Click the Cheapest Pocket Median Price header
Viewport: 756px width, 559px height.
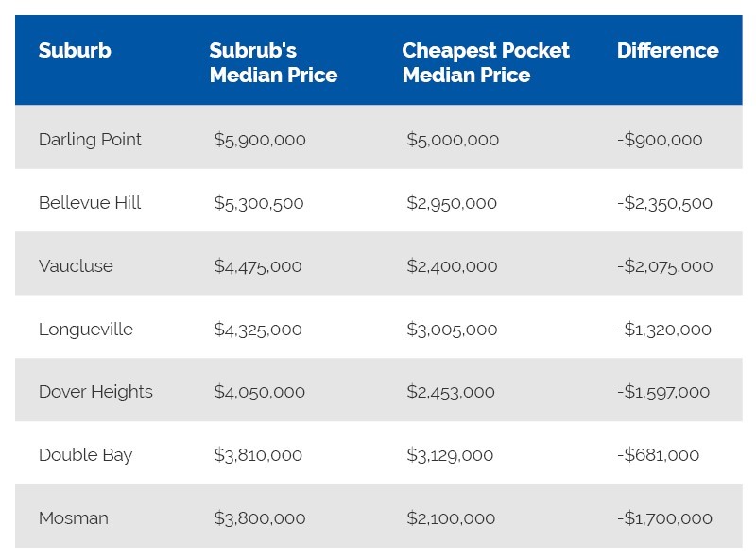486,62
